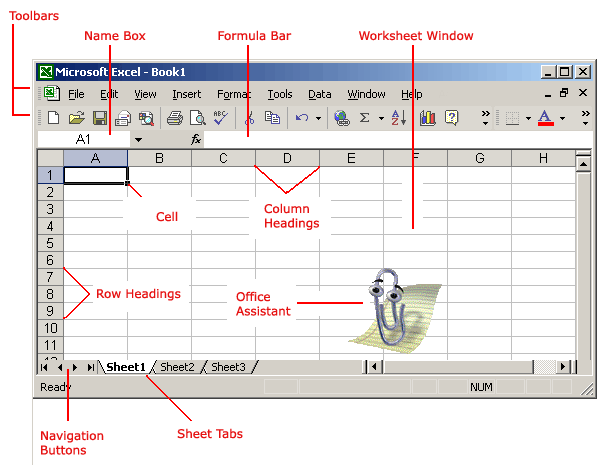Viewport: 599px width, 465px height.
Task: Copy selection with the Copy icon
Action: click(272, 118)
